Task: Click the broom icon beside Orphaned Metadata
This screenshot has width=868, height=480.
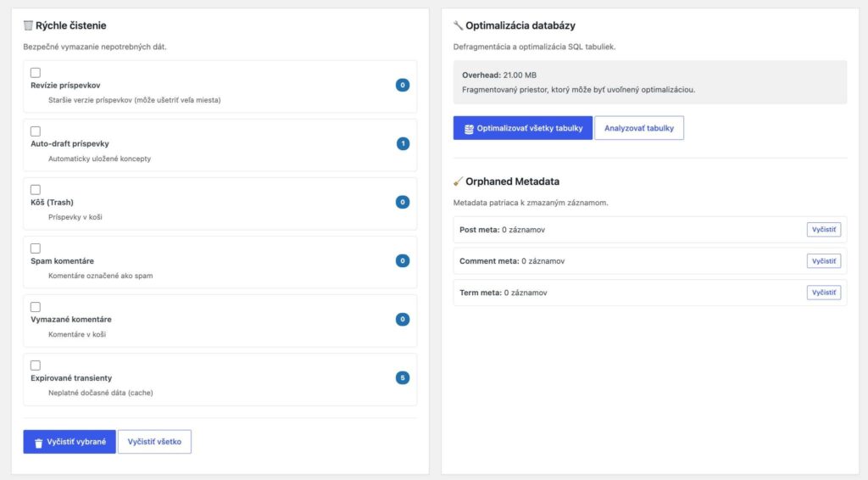Action: pos(458,181)
